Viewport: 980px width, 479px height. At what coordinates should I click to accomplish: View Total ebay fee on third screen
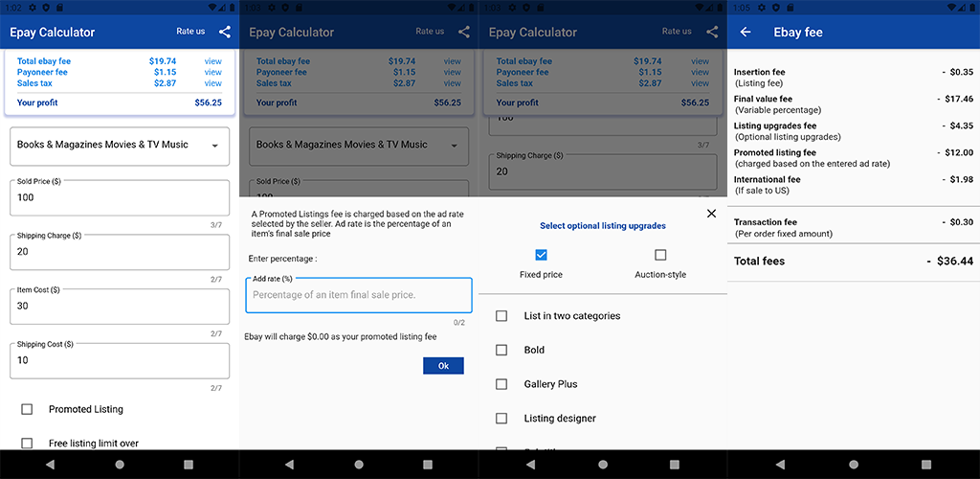click(x=700, y=61)
